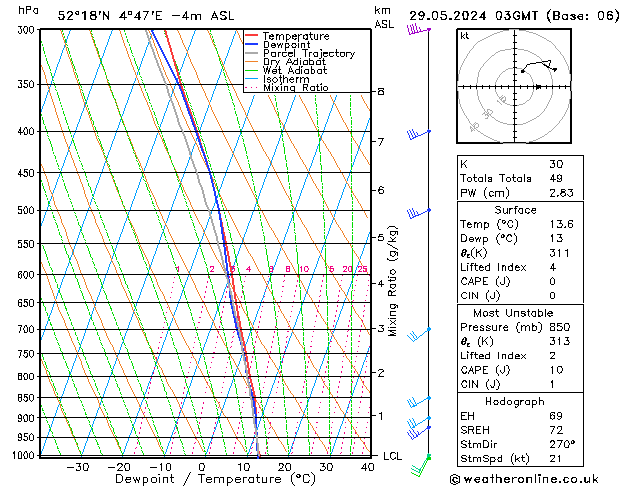Click the Most Unstable theta-e value 313

560,341
